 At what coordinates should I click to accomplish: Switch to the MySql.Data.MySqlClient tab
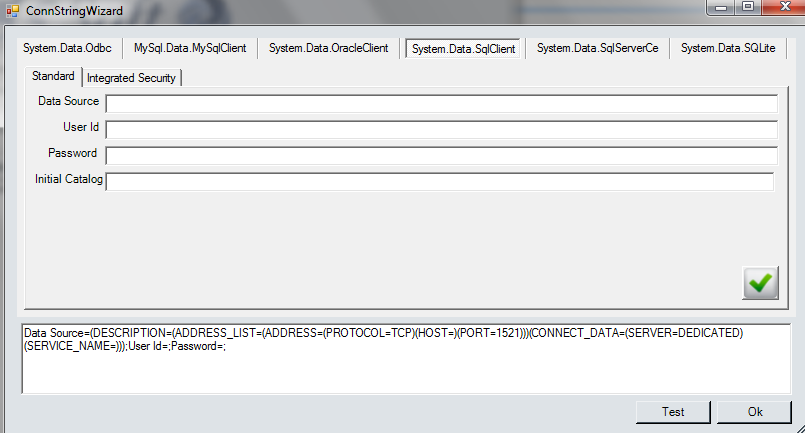tap(190, 48)
